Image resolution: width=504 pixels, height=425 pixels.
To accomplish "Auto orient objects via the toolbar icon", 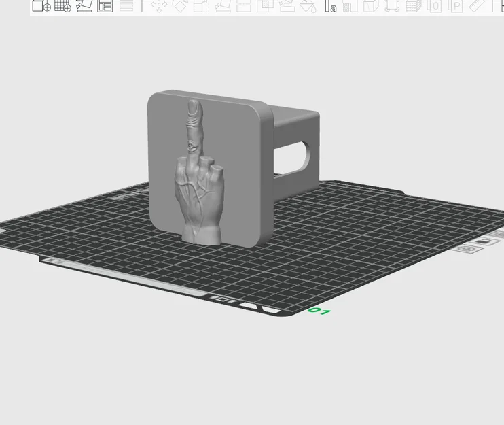I will (84, 5).
